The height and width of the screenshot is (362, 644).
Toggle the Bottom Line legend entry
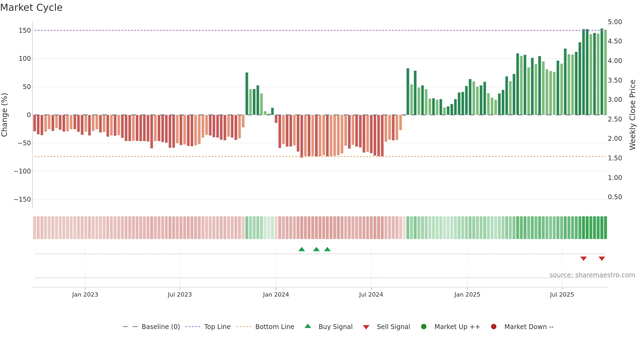(265, 327)
